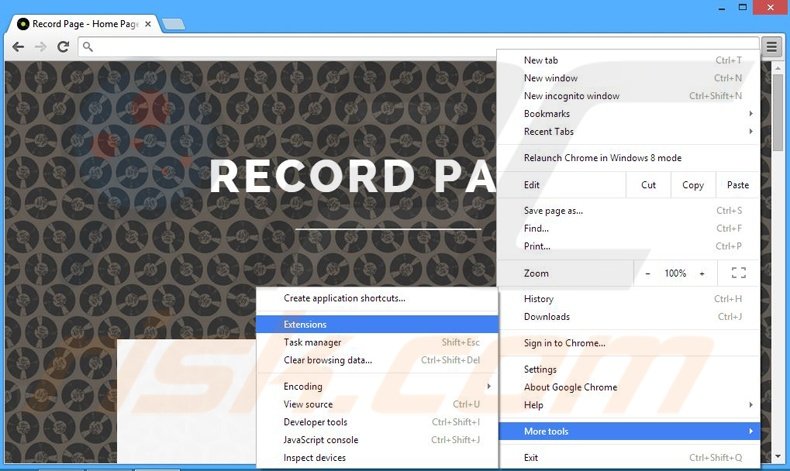Click the browser back arrow
Image resolution: width=790 pixels, height=471 pixels.
pos(18,47)
